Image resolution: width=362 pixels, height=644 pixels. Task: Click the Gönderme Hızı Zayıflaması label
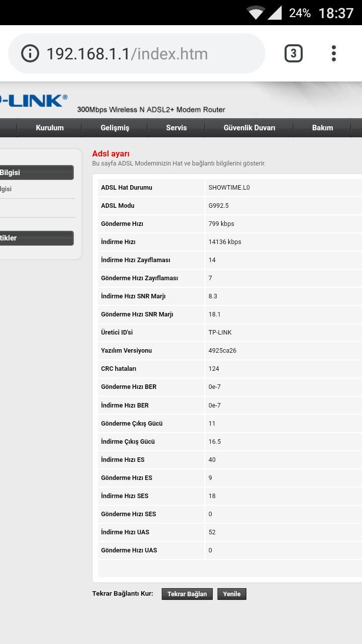point(139,278)
